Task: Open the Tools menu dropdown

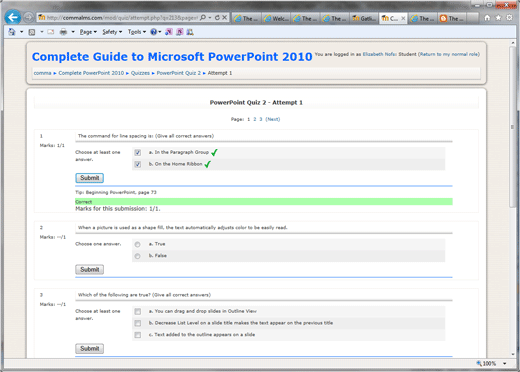Action: point(137,32)
